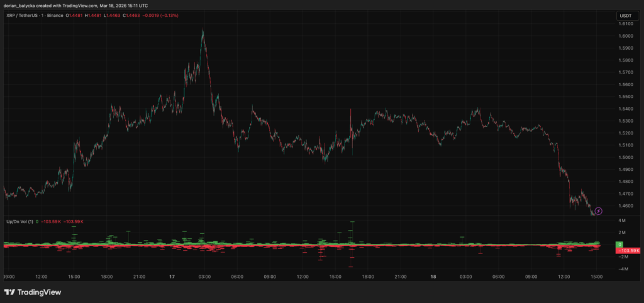Click the date 17 on time axis
The width and height of the screenshot is (644, 303).
click(x=171, y=276)
